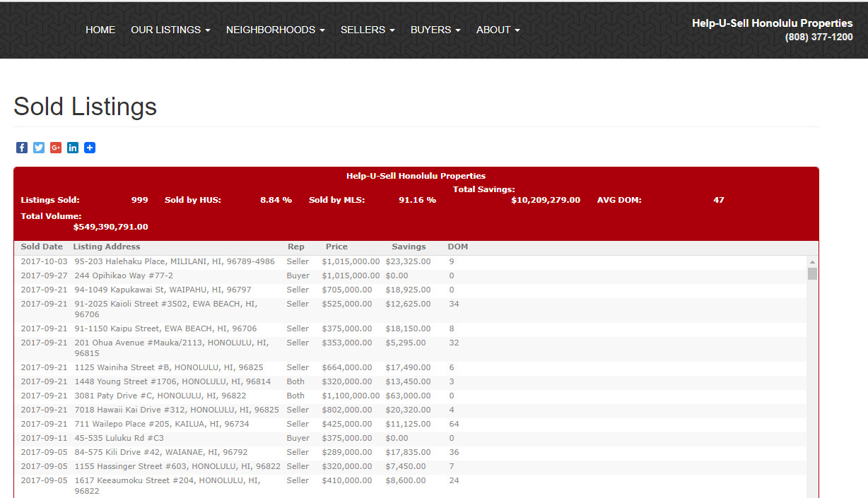Click the Price column header
This screenshot has width=868, height=498.
point(336,247)
